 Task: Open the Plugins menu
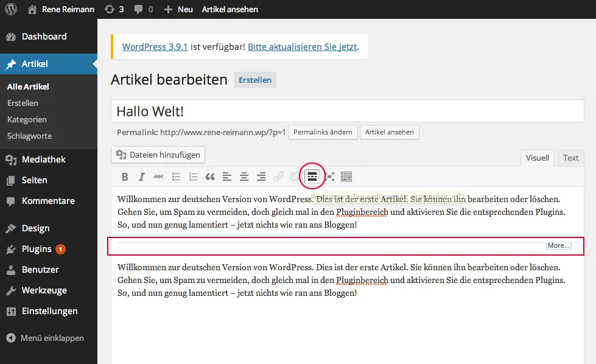tap(49, 249)
